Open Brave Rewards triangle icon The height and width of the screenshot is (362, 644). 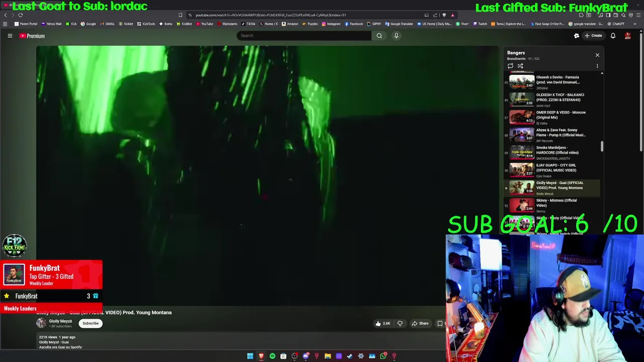tap(453, 15)
